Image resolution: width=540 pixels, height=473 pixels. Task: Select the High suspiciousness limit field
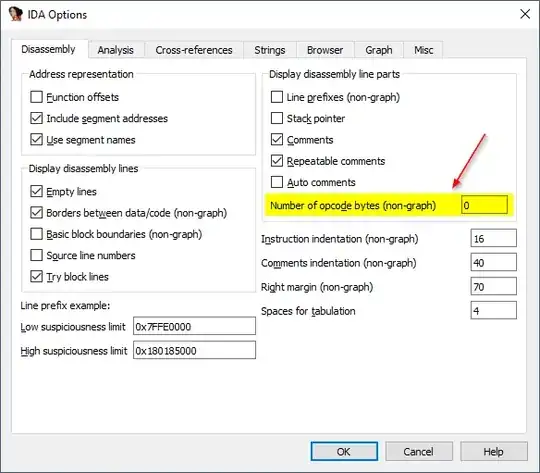click(x=195, y=350)
